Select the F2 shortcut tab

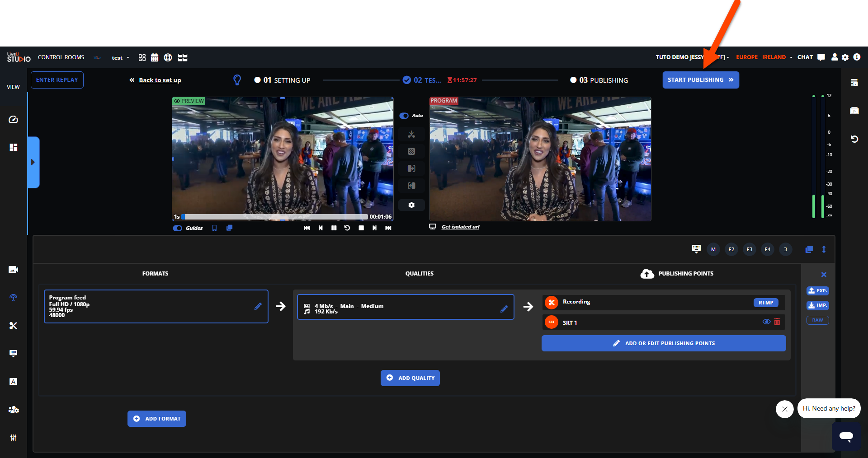coord(731,249)
